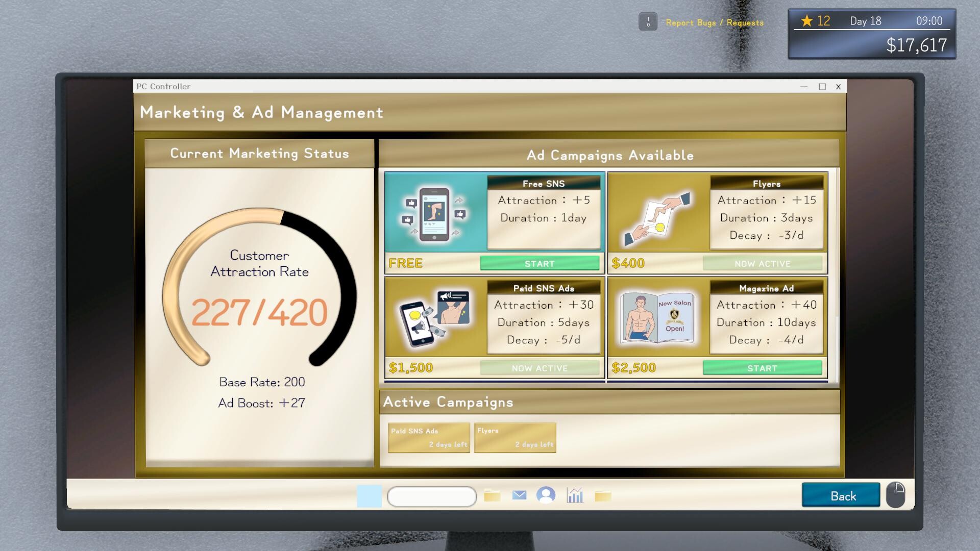Click inside the taskbar search field
Image resolution: width=980 pixels, height=551 pixels.
click(x=432, y=495)
